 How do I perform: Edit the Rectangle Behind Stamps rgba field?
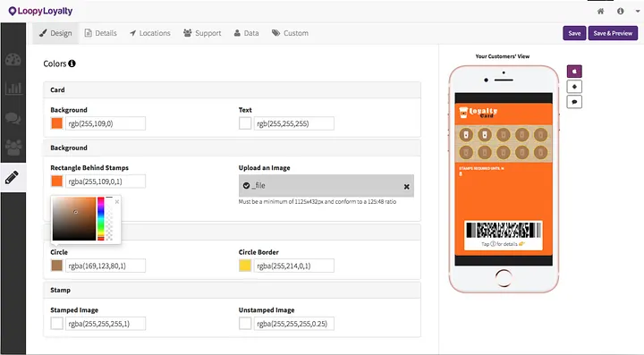106,182
